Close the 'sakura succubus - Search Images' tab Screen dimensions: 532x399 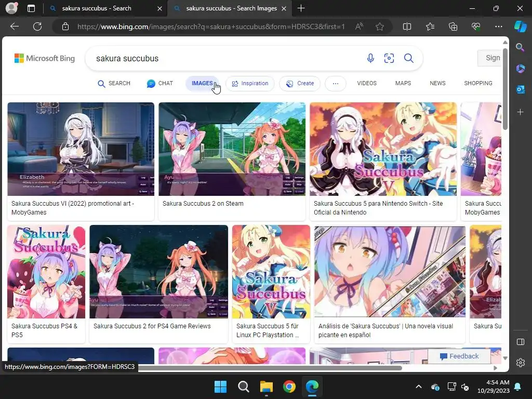(x=284, y=8)
